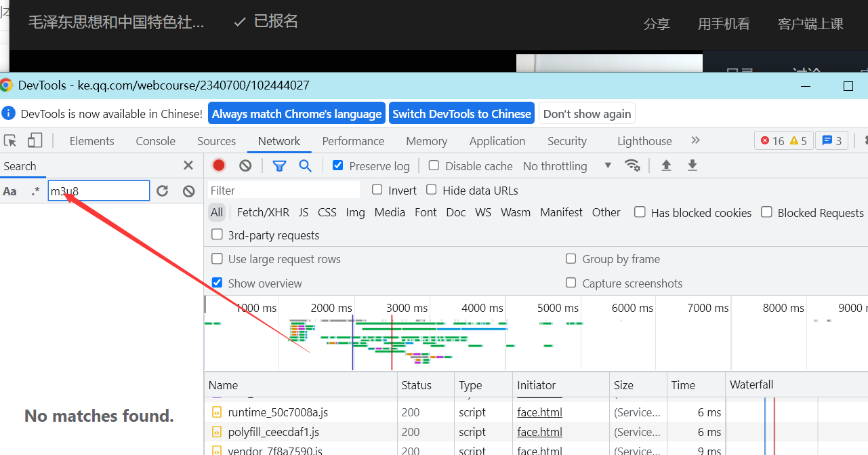Screen dimensions: 868x455
Task: Toggle Match Case (Aa) in search
Action: click(x=9, y=191)
